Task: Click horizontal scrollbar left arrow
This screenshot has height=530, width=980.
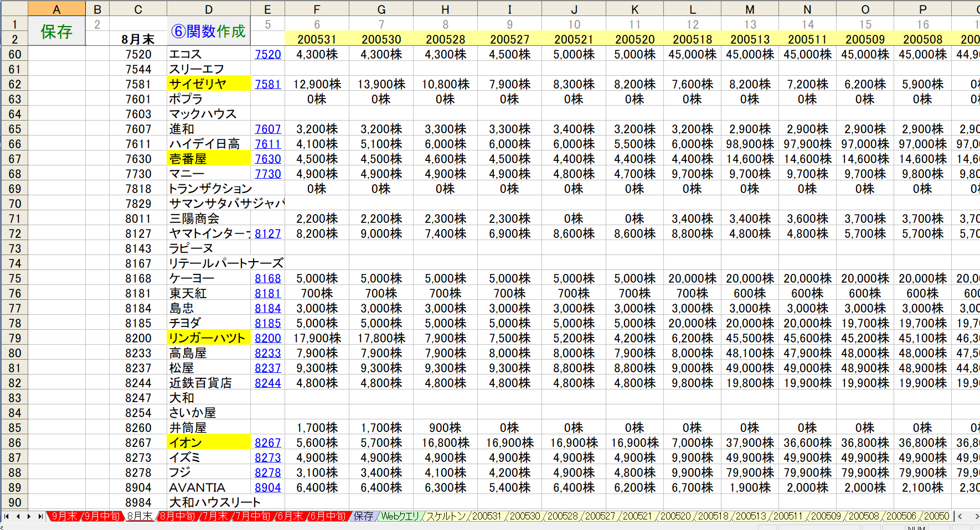Action: (x=960, y=516)
